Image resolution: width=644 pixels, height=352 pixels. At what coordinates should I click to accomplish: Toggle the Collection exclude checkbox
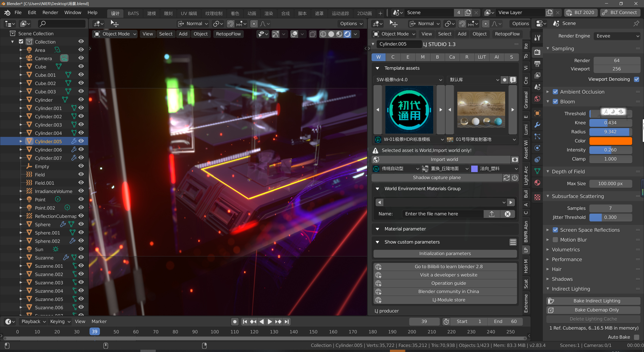click(x=21, y=42)
